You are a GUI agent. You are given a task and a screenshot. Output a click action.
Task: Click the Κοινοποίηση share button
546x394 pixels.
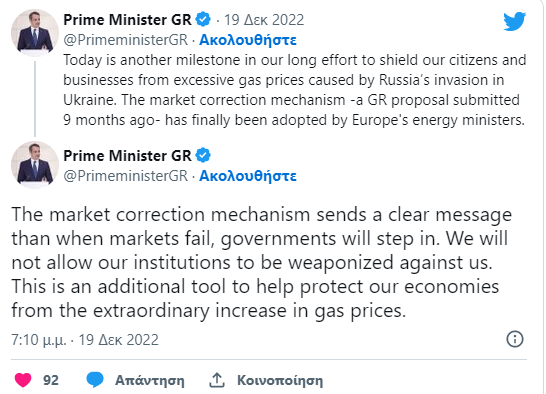pyautogui.click(x=280, y=380)
